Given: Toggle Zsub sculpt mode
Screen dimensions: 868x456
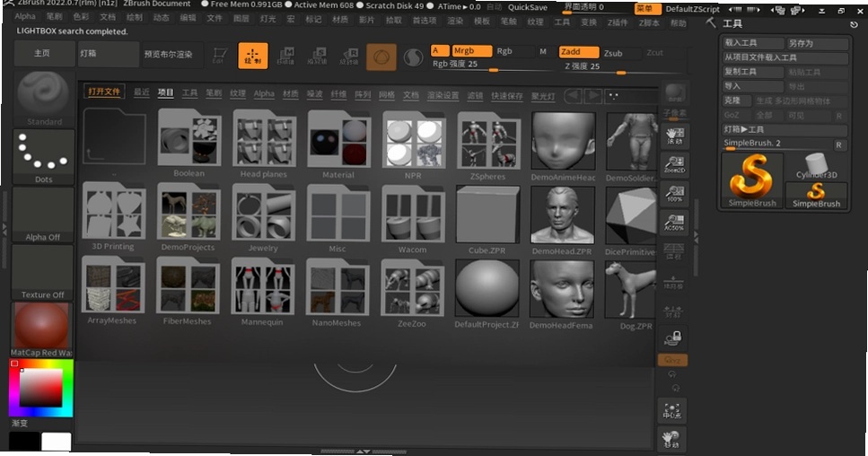Looking at the screenshot, I should [620, 53].
